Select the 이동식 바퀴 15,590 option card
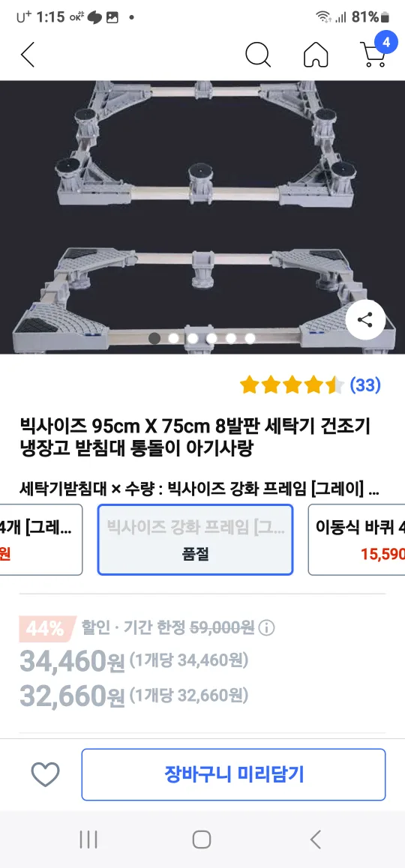This screenshot has height=868, width=405. [x=357, y=540]
